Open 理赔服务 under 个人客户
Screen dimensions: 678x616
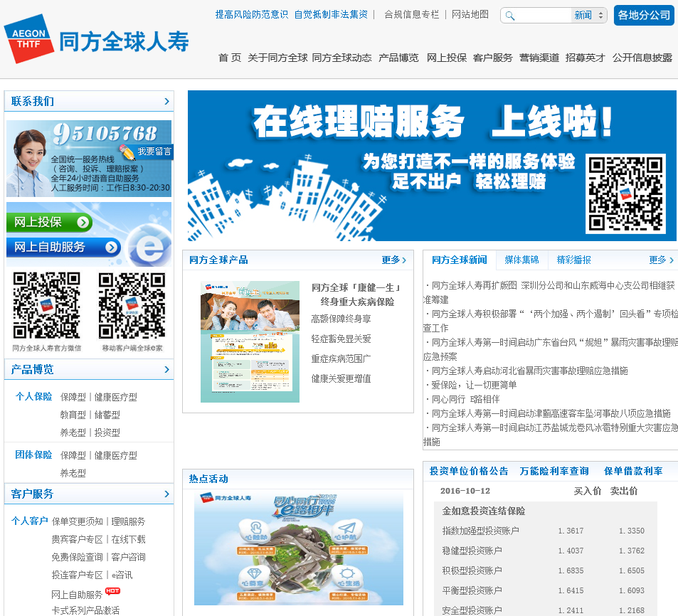pyautogui.click(x=129, y=522)
